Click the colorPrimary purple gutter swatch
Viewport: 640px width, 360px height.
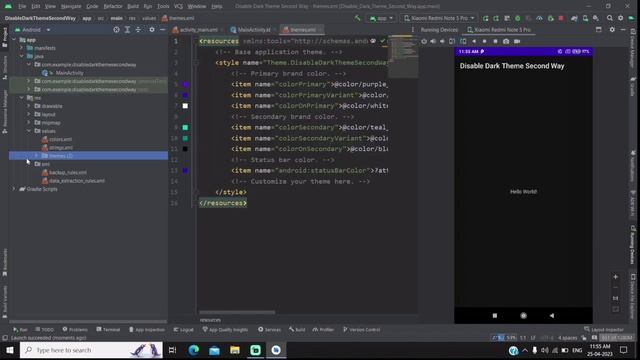tap(186, 84)
